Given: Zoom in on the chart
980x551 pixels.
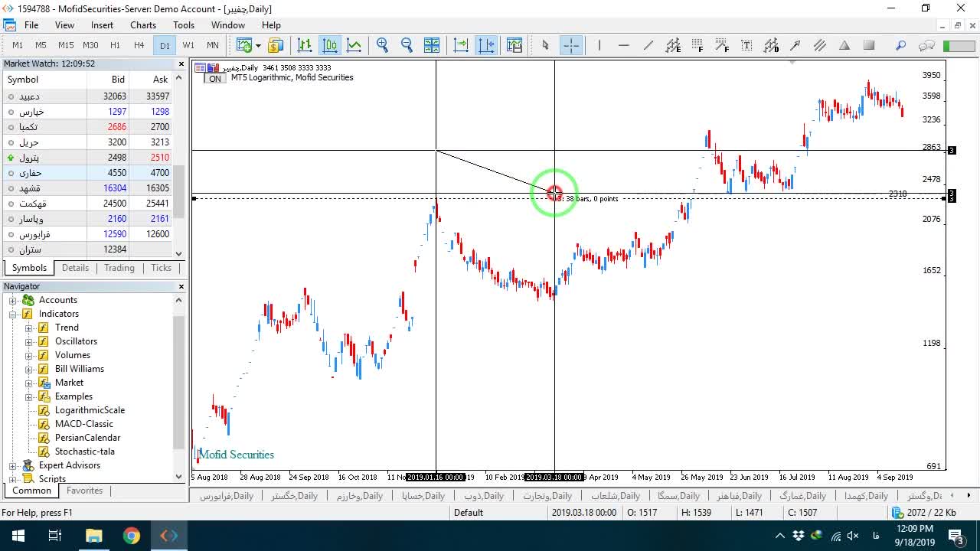Looking at the screenshot, I should (x=382, y=45).
